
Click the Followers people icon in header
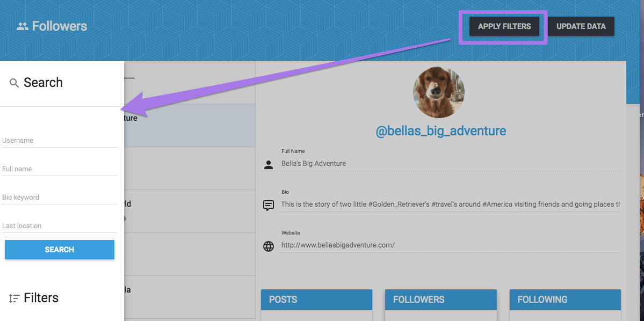coord(22,27)
